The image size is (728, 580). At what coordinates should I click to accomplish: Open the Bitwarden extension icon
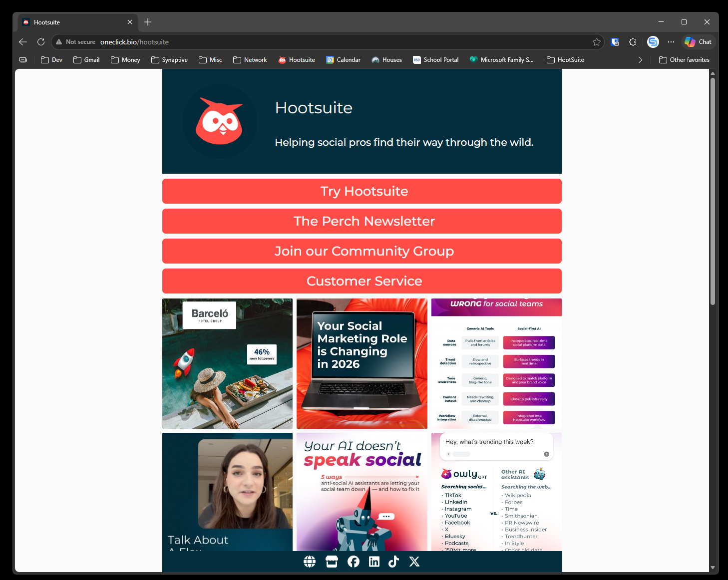tap(615, 42)
